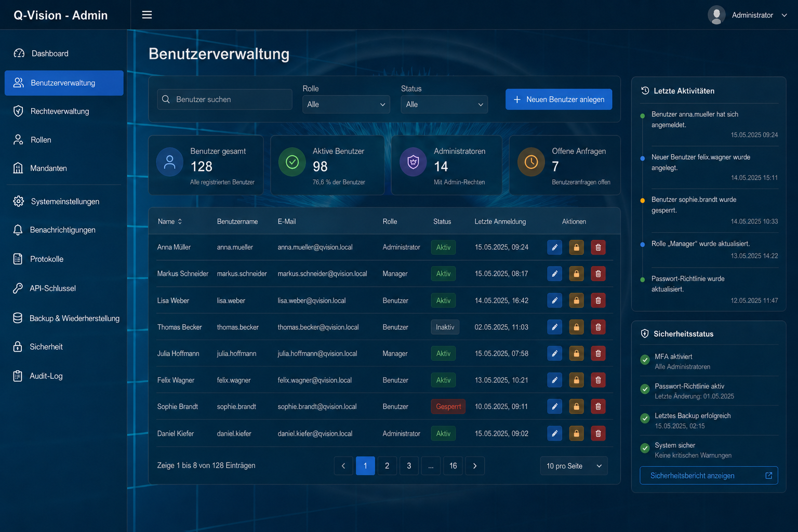The height and width of the screenshot is (532, 798).
Task: Delete user Lisa Weber
Action: click(x=598, y=300)
